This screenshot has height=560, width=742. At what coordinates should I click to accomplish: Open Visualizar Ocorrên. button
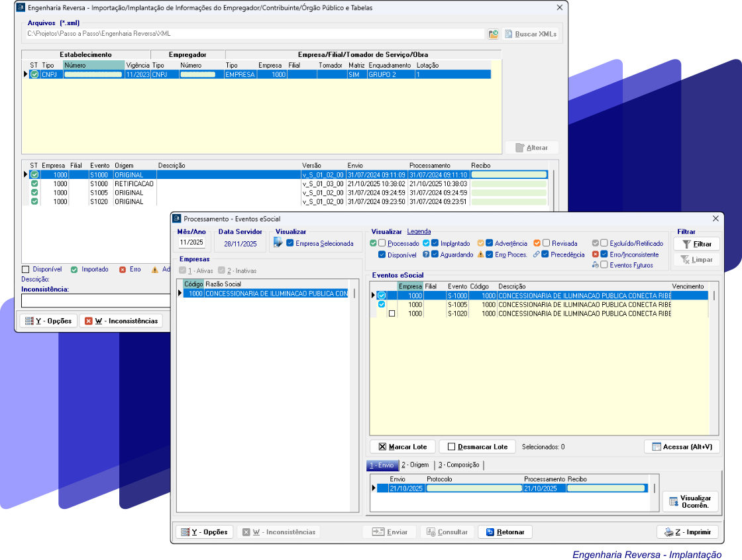[689, 501]
